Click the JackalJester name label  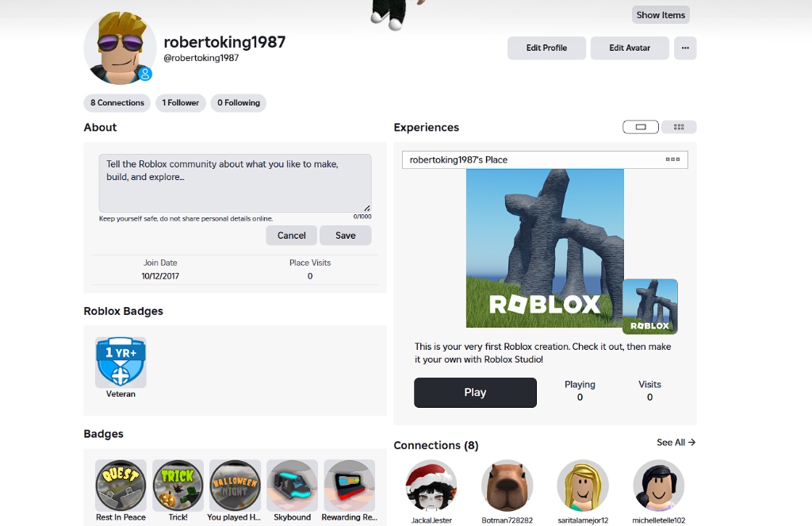click(431, 520)
